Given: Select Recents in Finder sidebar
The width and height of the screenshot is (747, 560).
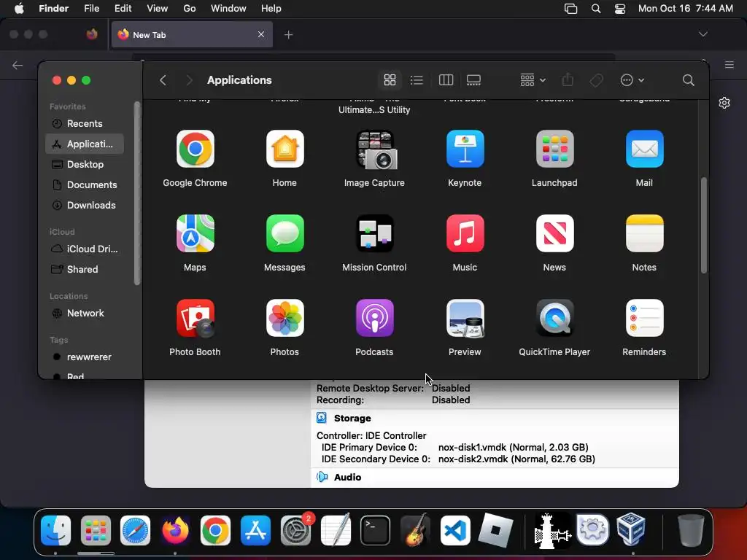Looking at the screenshot, I should coord(84,123).
